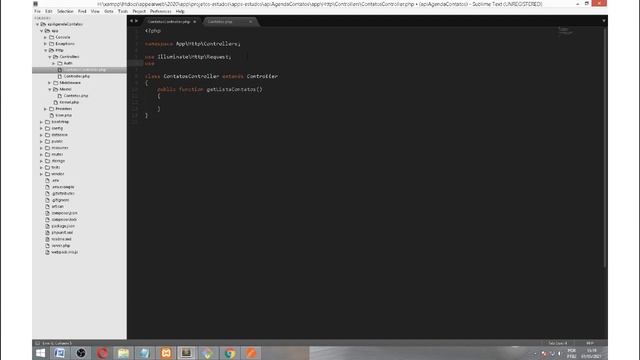Click the Providers folder icon

(51, 109)
